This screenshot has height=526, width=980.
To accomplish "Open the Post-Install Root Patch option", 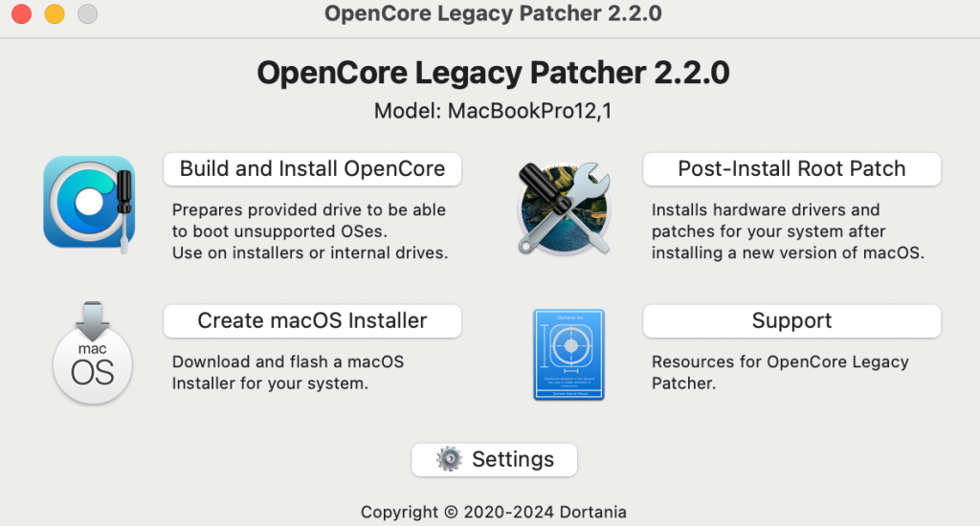I will click(x=791, y=169).
